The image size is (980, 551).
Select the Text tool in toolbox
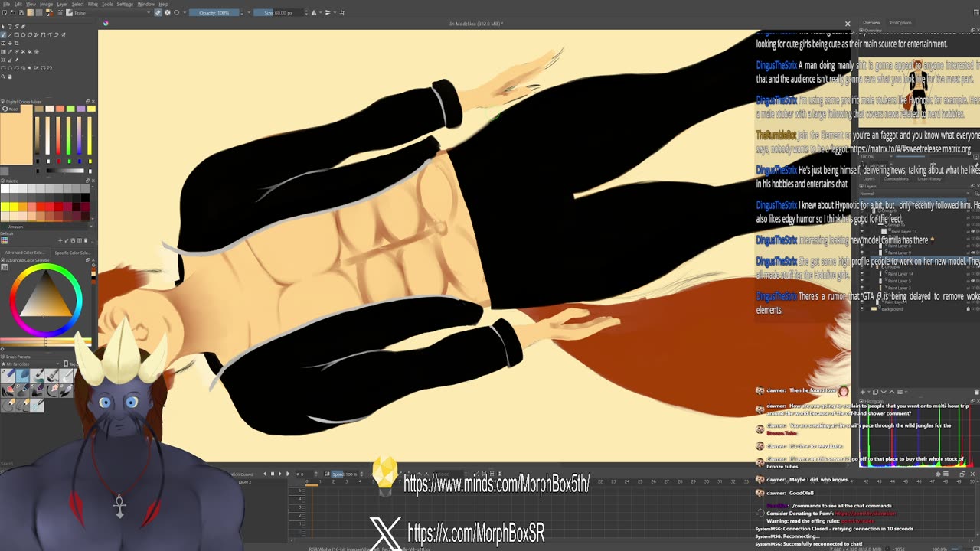point(10,27)
